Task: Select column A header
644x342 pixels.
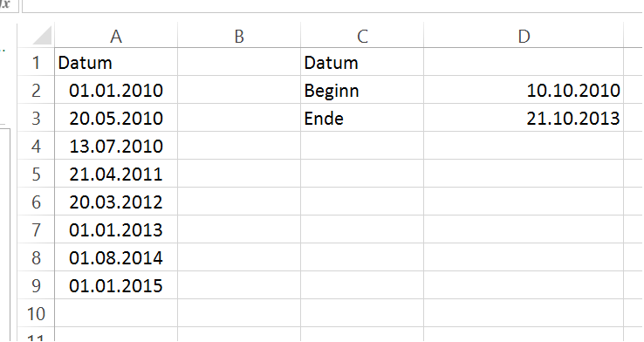Action: (116, 36)
